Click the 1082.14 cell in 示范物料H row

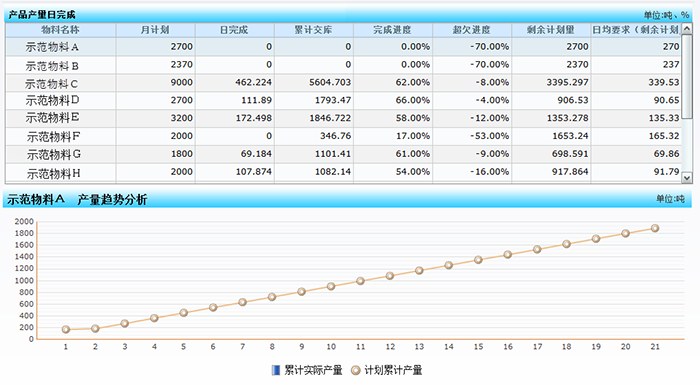click(313, 172)
